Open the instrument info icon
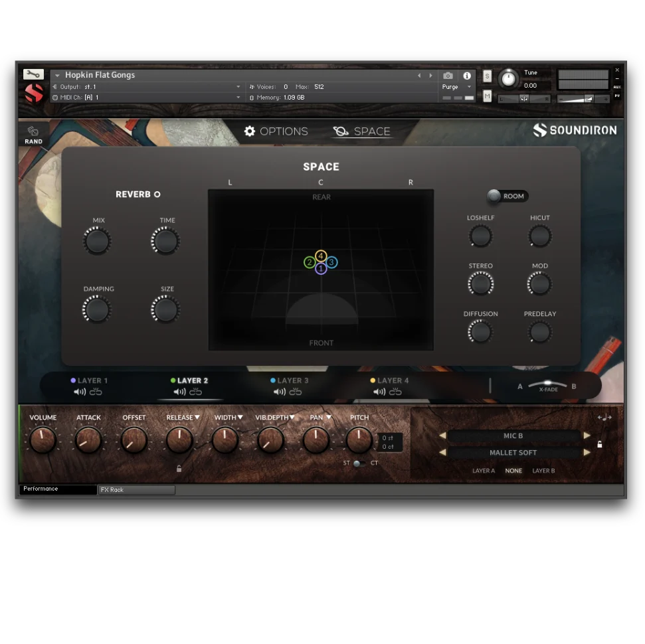Image resolution: width=645 pixels, height=644 pixels. click(467, 76)
